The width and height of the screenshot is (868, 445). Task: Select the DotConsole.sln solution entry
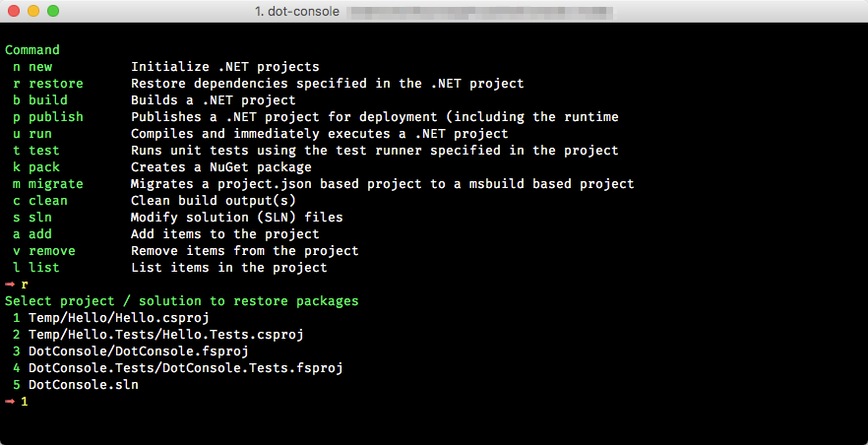click(x=83, y=385)
